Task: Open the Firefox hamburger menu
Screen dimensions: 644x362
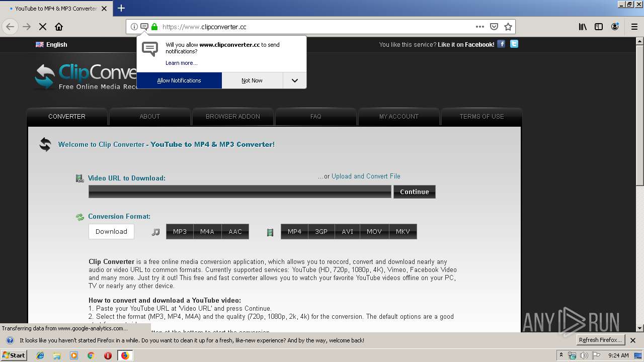Action: (x=634, y=27)
